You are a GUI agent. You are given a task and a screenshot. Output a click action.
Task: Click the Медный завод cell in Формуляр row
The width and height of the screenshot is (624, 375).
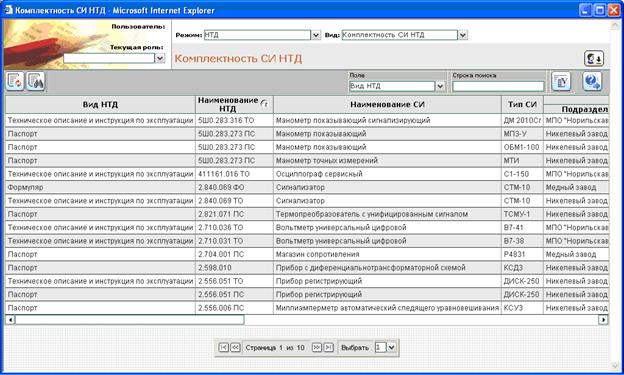[x=576, y=187]
